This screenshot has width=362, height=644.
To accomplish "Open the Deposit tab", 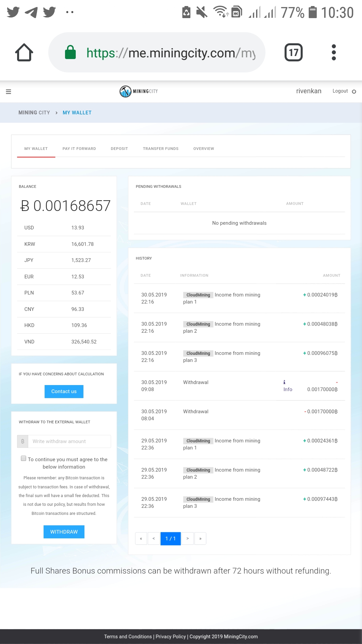I will click(x=119, y=149).
